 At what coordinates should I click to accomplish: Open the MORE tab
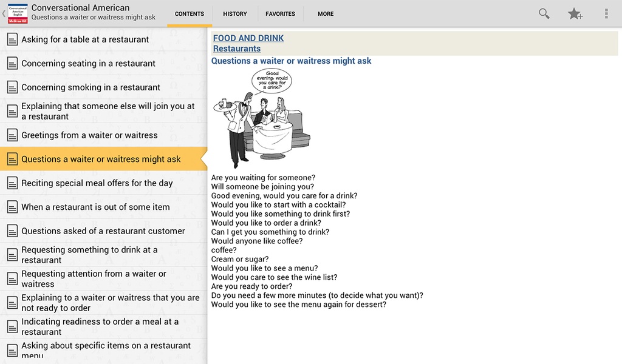(x=326, y=14)
